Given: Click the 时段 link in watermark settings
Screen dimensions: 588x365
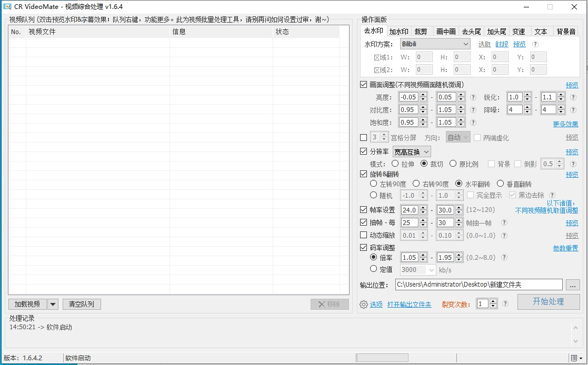Looking at the screenshot, I should tap(502, 44).
